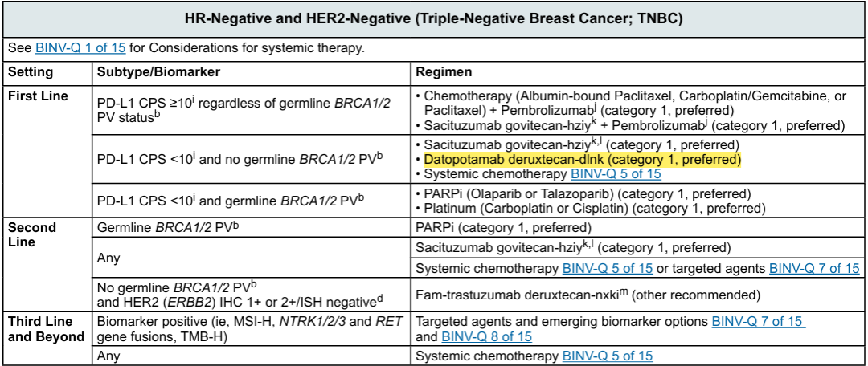
Task: Open BINV-Q 7 of 15 targeted agents link in Second Line
Action: point(814,269)
